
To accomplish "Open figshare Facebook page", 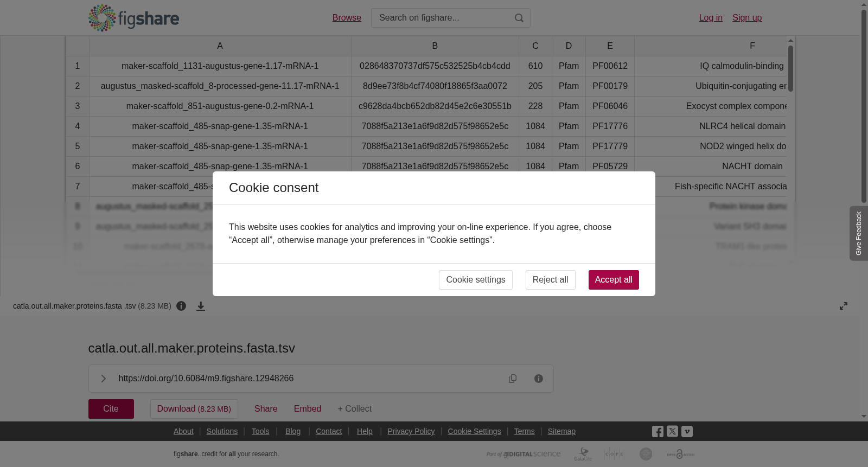I will pyautogui.click(x=658, y=431).
